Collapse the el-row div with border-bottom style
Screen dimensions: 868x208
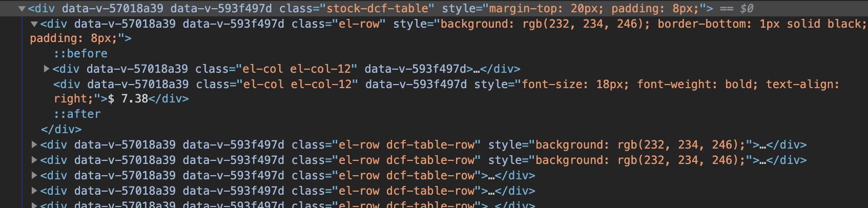pos(34,24)
